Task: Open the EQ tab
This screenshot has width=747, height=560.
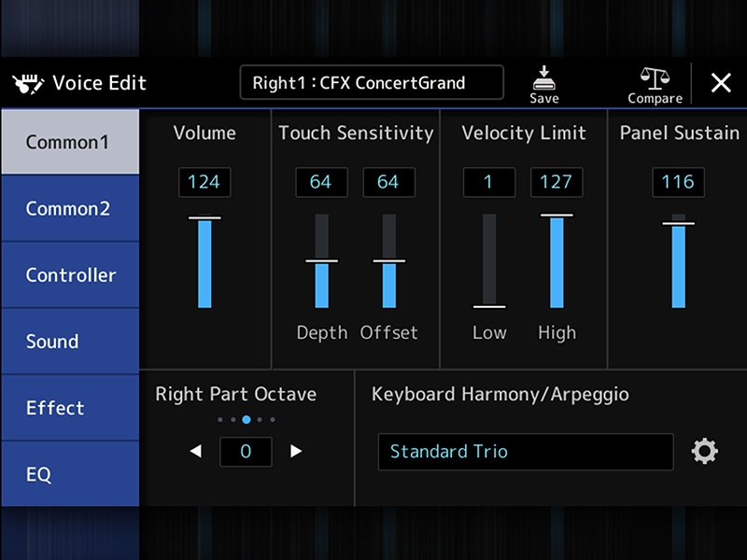Action: tap(70, 474)
